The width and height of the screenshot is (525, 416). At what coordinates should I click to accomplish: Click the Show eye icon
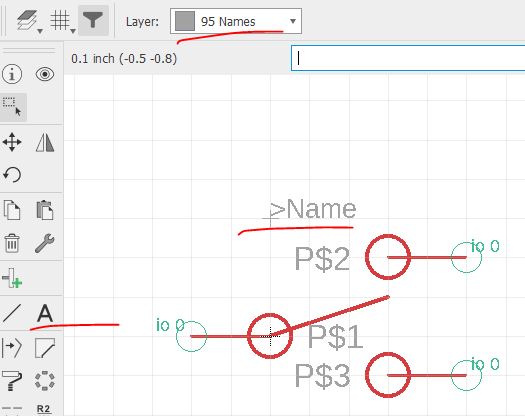[x=45, y=74]
